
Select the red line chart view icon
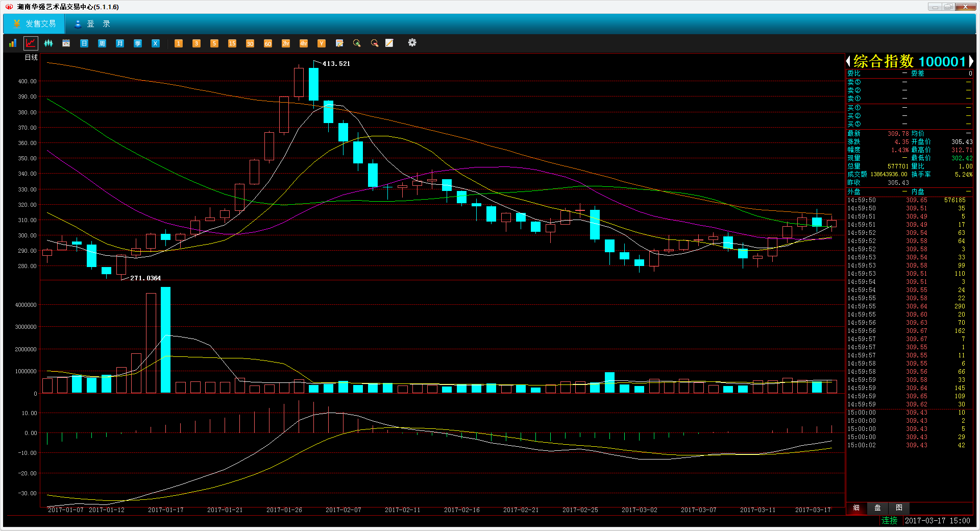31,43
